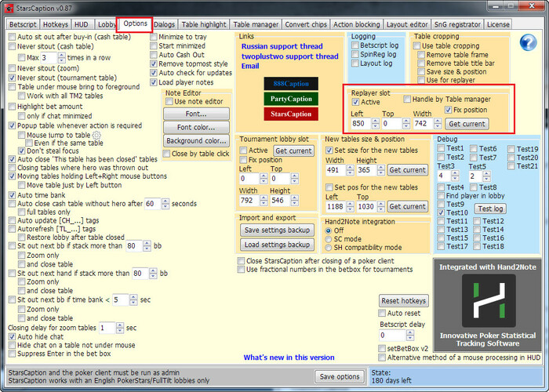The width and height of the screenshot is (549, 392).
Task: Click the Hand2Note logo banner
Action: coord(488,305)
